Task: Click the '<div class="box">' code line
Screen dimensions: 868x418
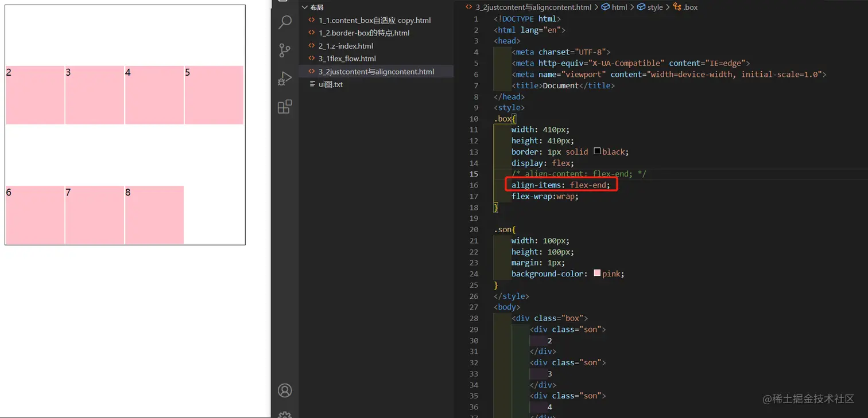Action: (549, 318)
